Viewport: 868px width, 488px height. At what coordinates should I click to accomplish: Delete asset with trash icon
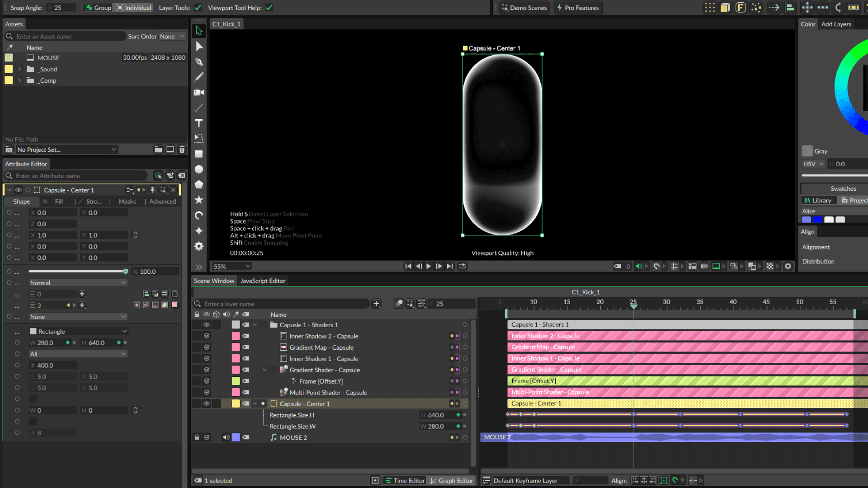pos(182,150)
